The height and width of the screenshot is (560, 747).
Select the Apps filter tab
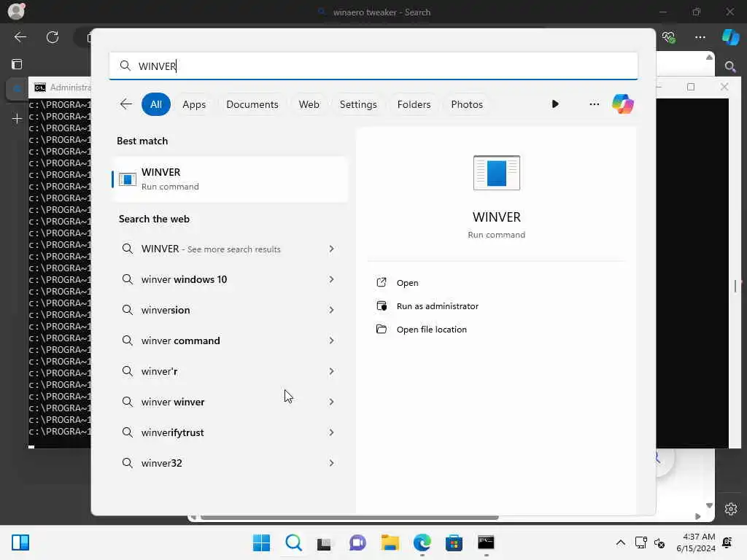[x=194, y=104]
